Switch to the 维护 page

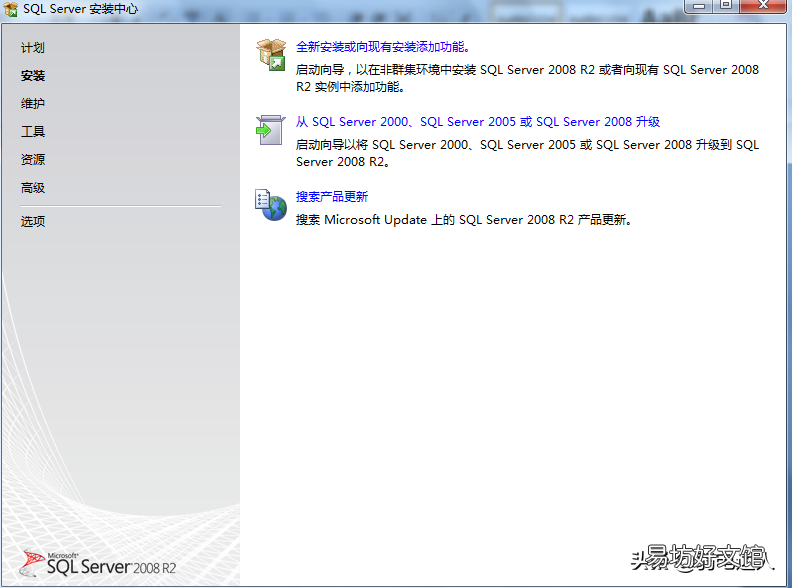(33, 104)
